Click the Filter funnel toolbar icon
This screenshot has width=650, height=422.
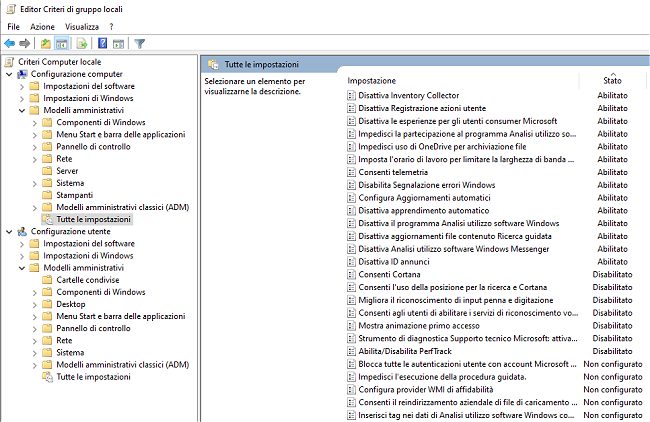click(140, 43)
